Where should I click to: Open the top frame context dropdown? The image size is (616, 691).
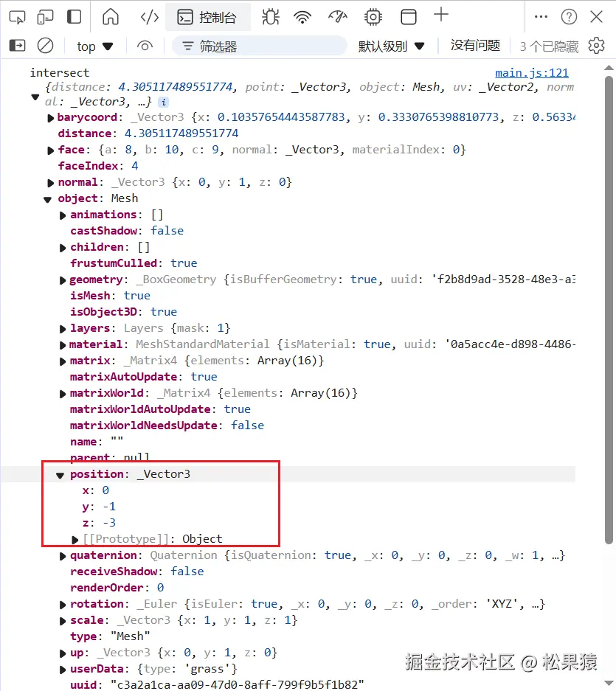tap(94, 46)
